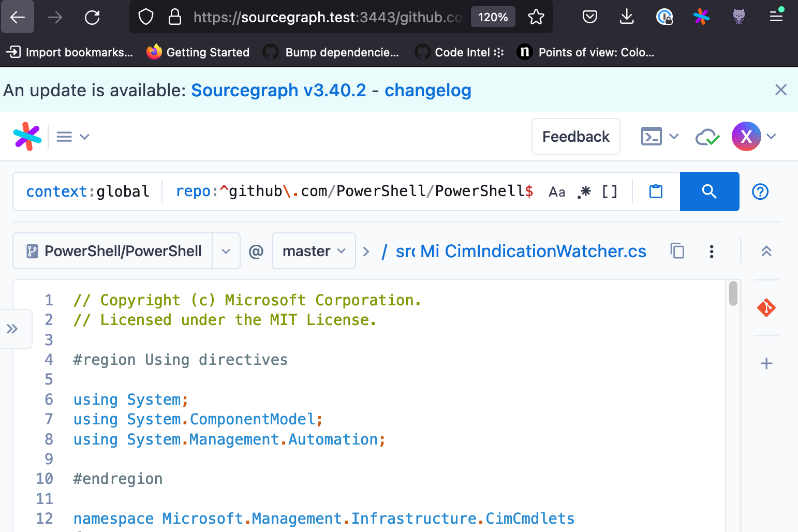This screenshot has width=798, height=532.
Task: Reload the current page
Action: tap(92, 17)
